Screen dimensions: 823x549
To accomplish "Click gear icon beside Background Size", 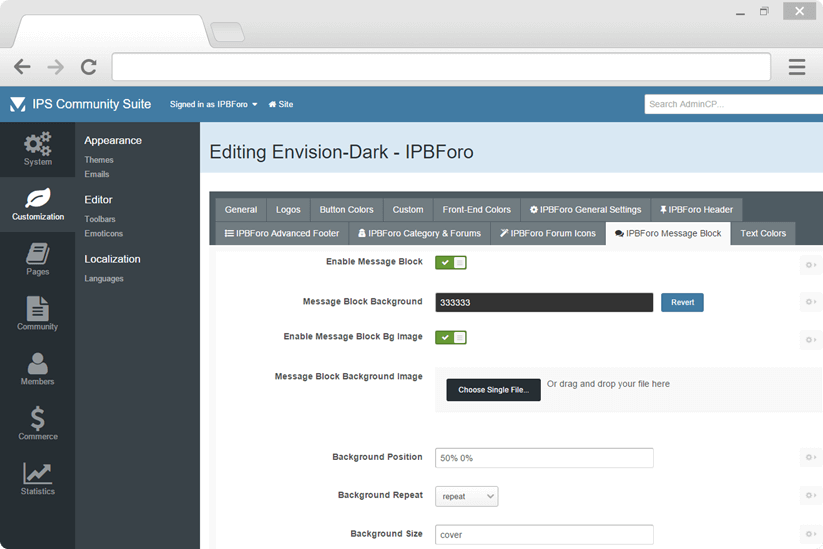I will point(811,534).
